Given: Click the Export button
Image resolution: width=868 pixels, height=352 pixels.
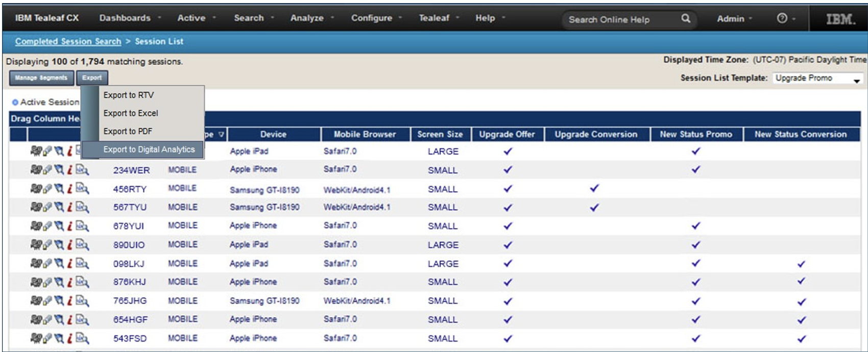Looking at the screenshot, I should pos(92,78).
